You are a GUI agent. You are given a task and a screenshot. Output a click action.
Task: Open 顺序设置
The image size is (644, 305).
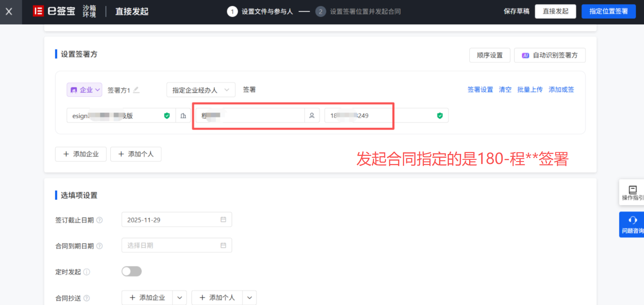click(x=490, y=55)
